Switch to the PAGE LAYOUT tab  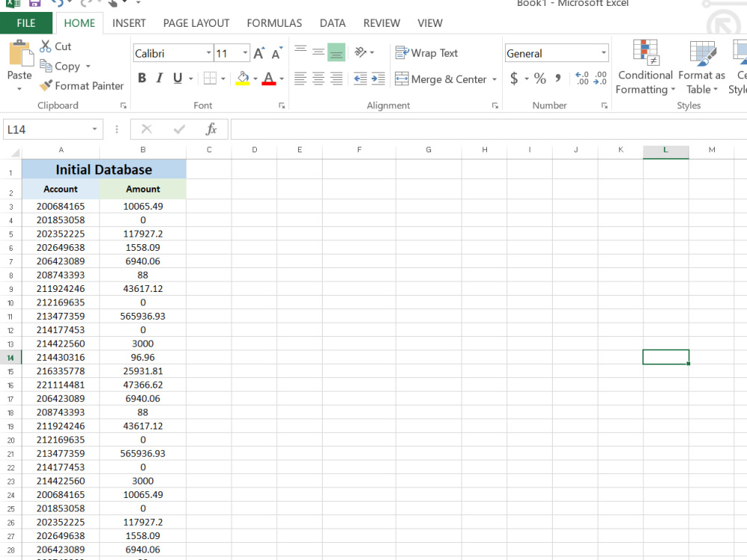click(x=196, y=23)
